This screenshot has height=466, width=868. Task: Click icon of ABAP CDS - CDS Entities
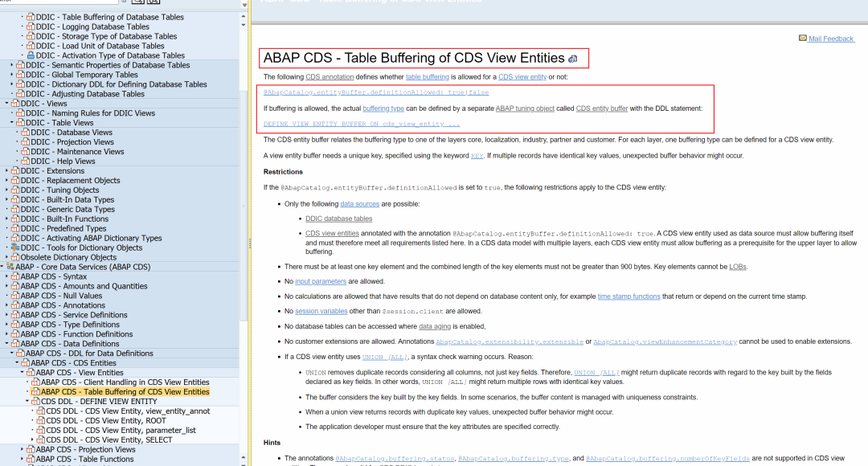tap(26, 363)
